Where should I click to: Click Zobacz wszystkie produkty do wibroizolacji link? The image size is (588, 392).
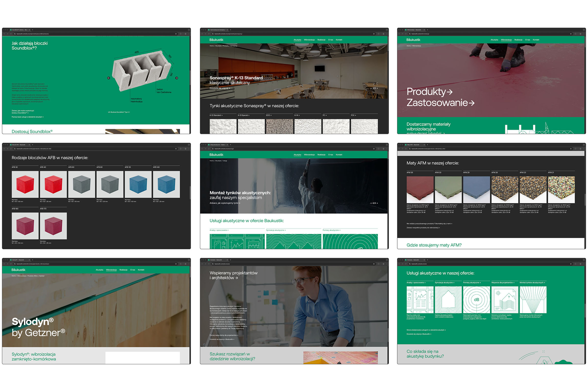(x=423, y=228)
